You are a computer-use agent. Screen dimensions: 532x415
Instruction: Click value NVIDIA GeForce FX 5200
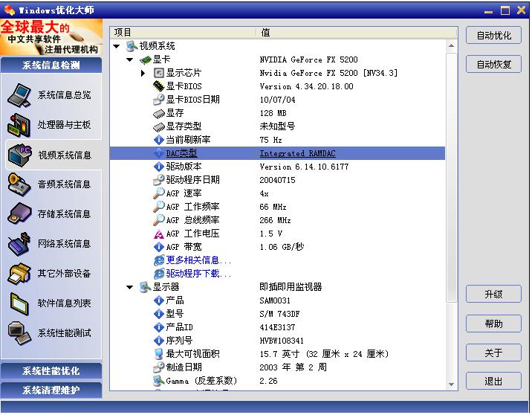[309, 59]
